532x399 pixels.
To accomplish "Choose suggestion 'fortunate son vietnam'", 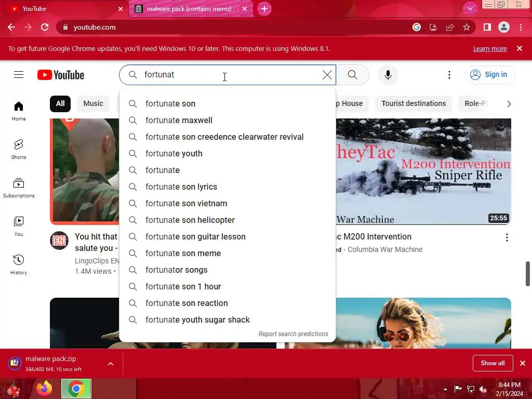I will [228, 203].
